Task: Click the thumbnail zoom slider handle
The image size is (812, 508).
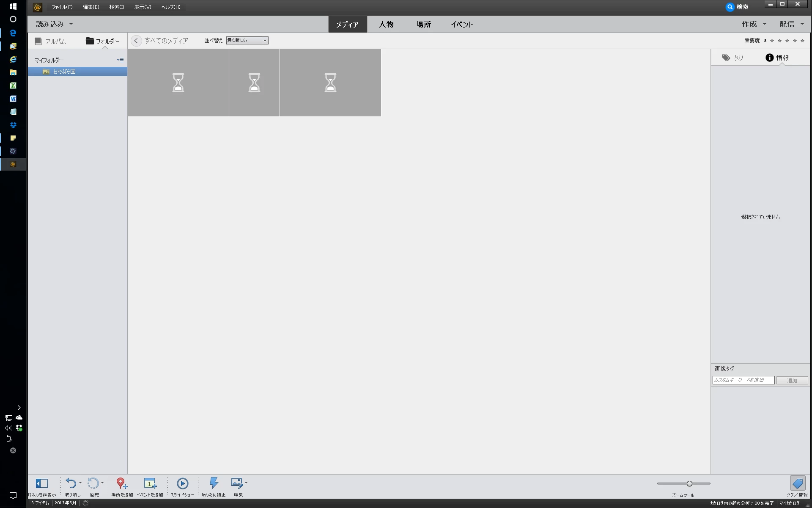Action: (689, 483)
